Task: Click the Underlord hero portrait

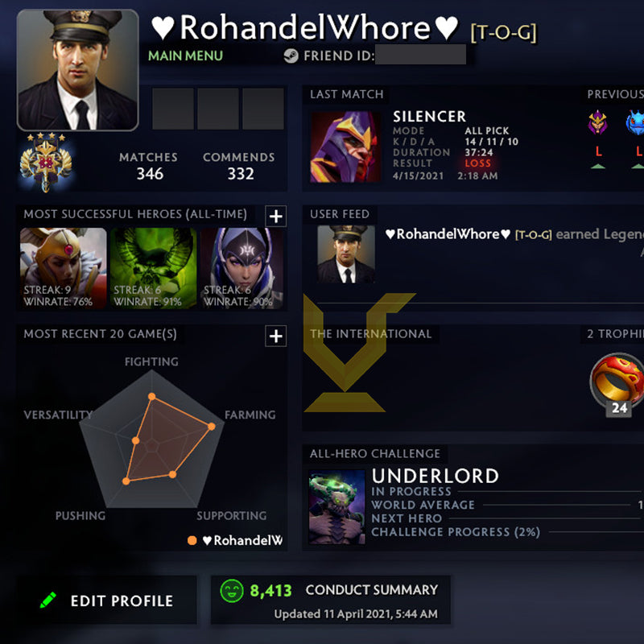Action: point(336,507)
